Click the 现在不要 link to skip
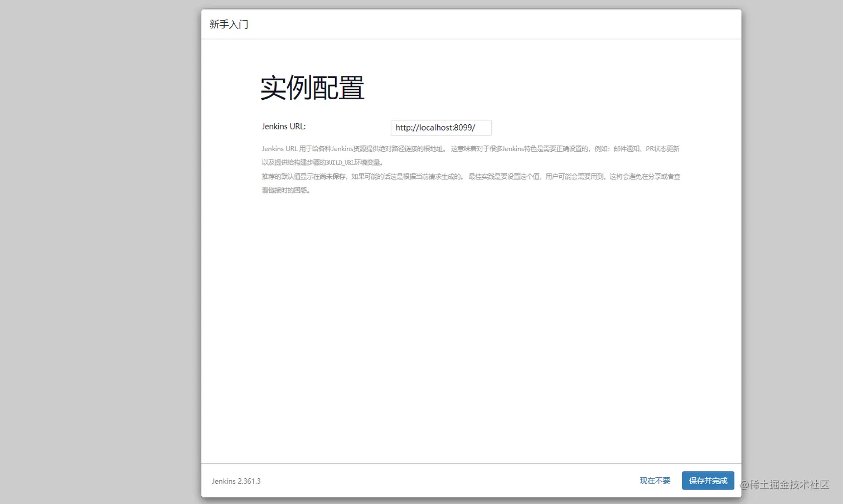The image size is (843, 504). pyautogui.click(x=655, y=480)
